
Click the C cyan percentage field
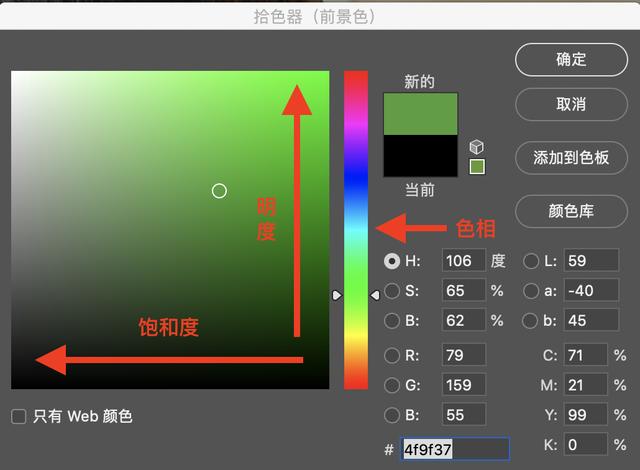click(585, 355)
